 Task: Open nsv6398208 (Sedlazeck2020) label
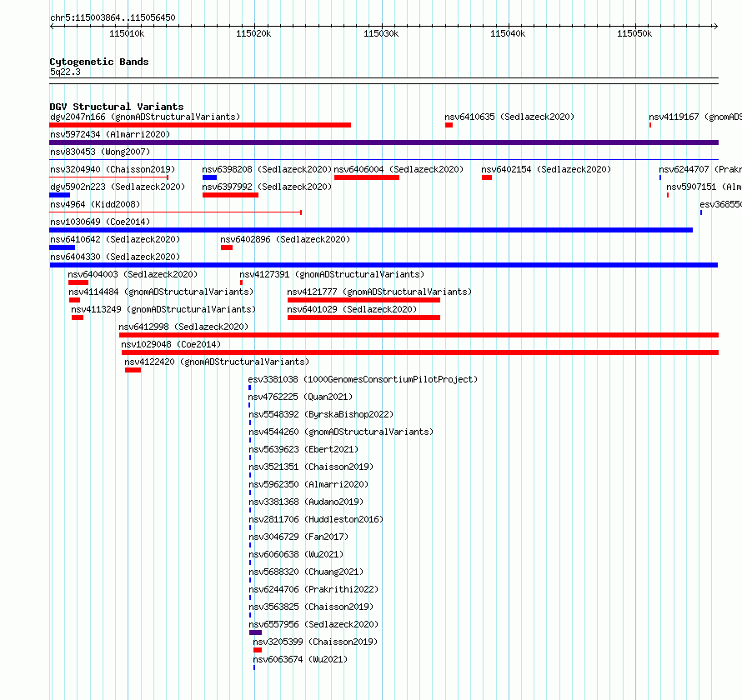point(267,169)
